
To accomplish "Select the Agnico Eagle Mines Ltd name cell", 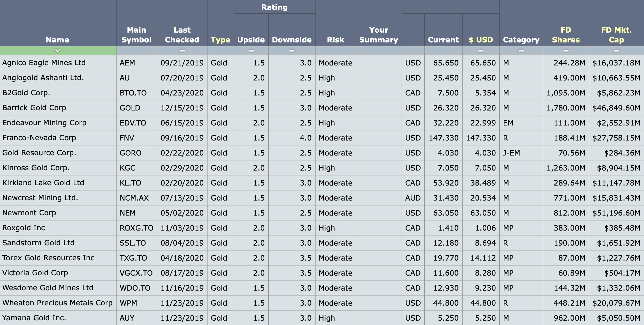I will click(x=44, y=63).
